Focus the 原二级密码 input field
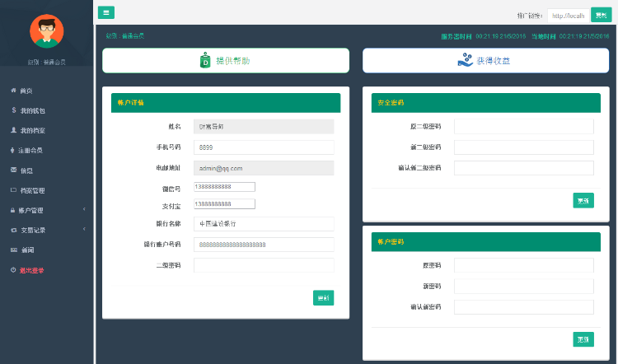This screenshot has width=618, height=364. click(x=523, y=126)
